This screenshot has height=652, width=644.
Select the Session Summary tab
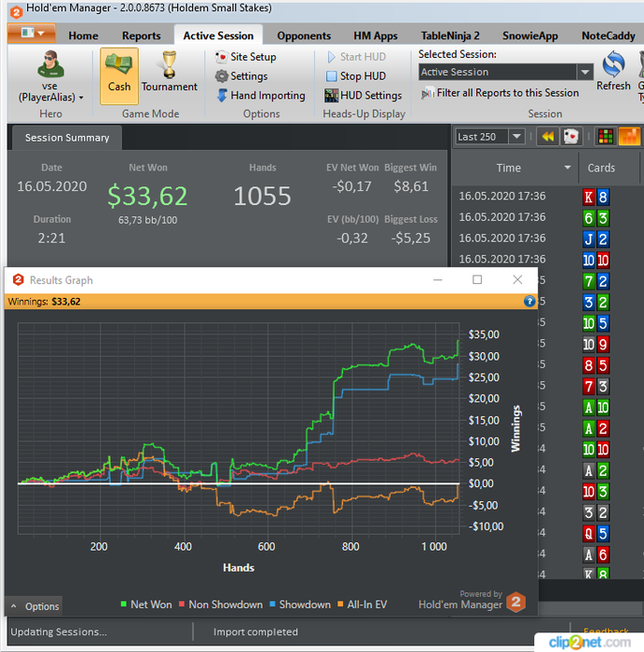click(x=67, y=138)
